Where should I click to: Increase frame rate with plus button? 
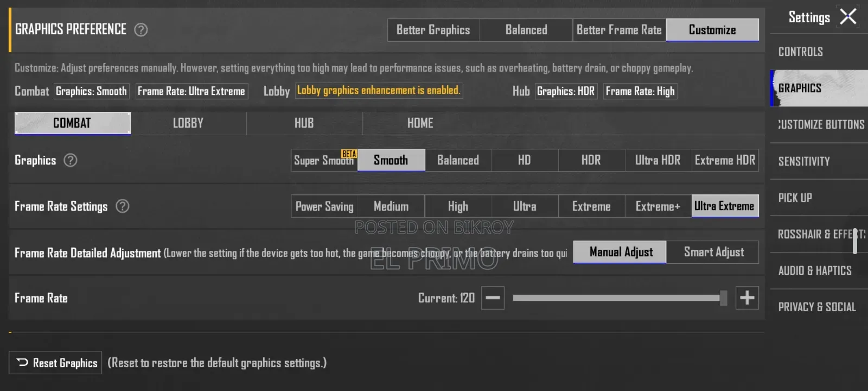(x=747, y=298)
